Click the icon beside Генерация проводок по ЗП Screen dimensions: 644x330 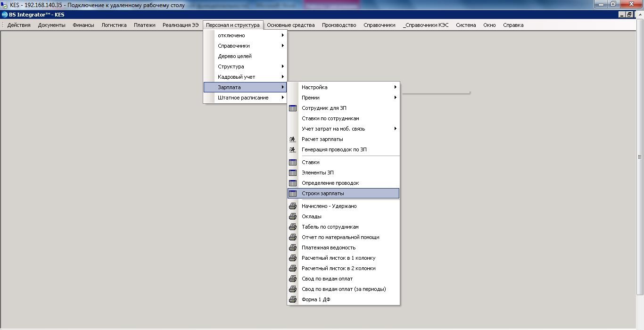pyautogui.click(x=293, y=150)
